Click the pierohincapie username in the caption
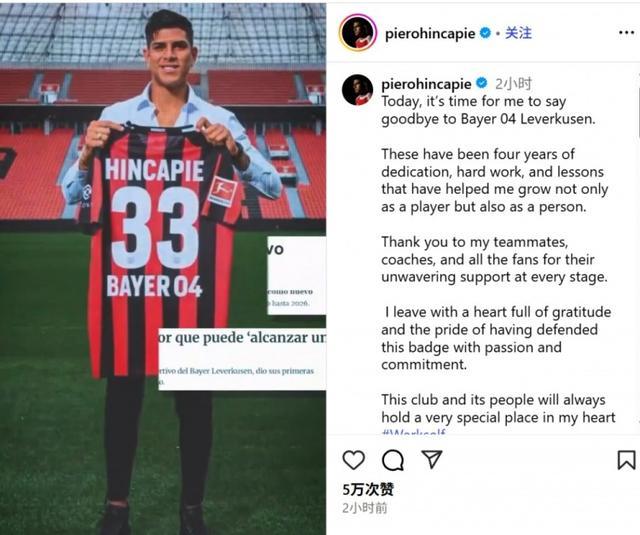Viewport: 640px width, 535px height. 426,84
